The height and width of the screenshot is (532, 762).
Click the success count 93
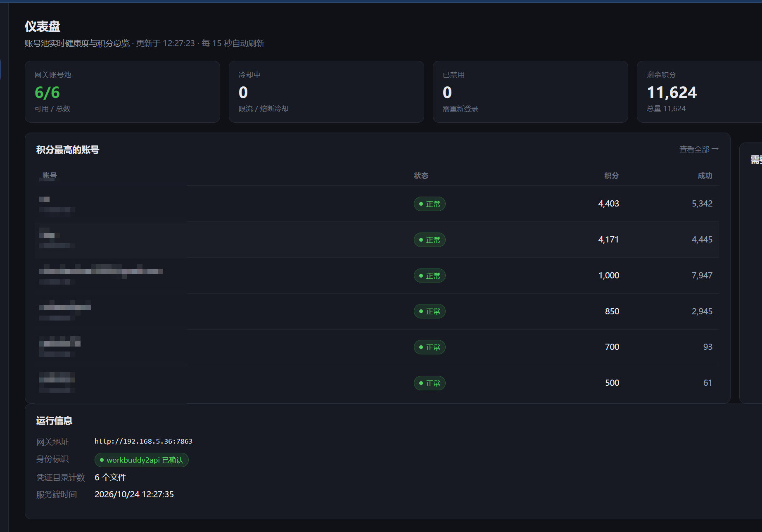pos(708,347)
